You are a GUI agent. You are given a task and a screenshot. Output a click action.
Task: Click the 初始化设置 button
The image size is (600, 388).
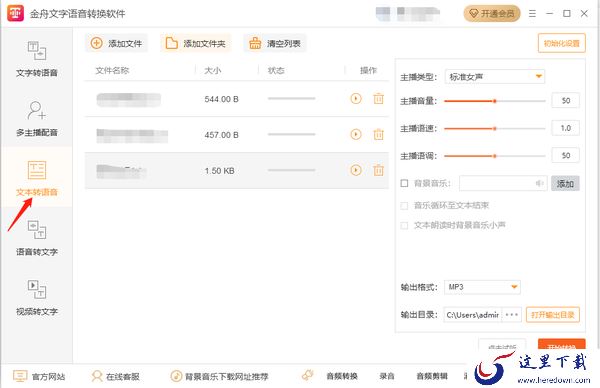561,43
